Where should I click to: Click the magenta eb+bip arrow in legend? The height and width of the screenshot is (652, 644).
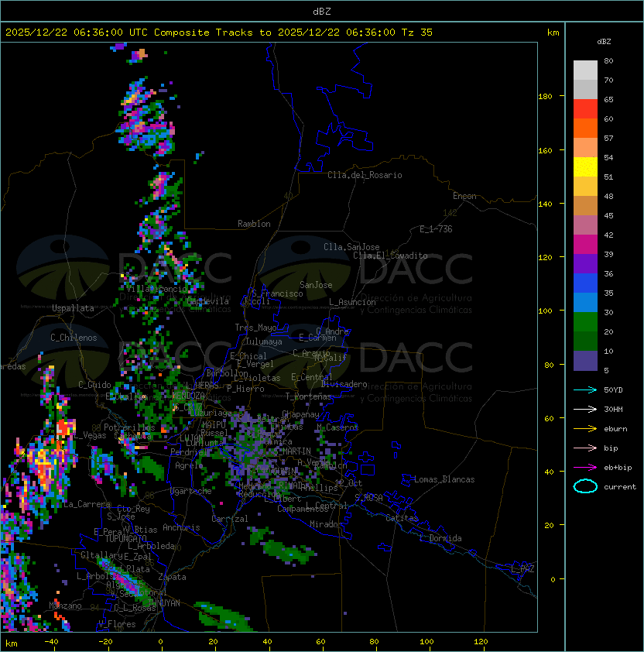(585, 468)
